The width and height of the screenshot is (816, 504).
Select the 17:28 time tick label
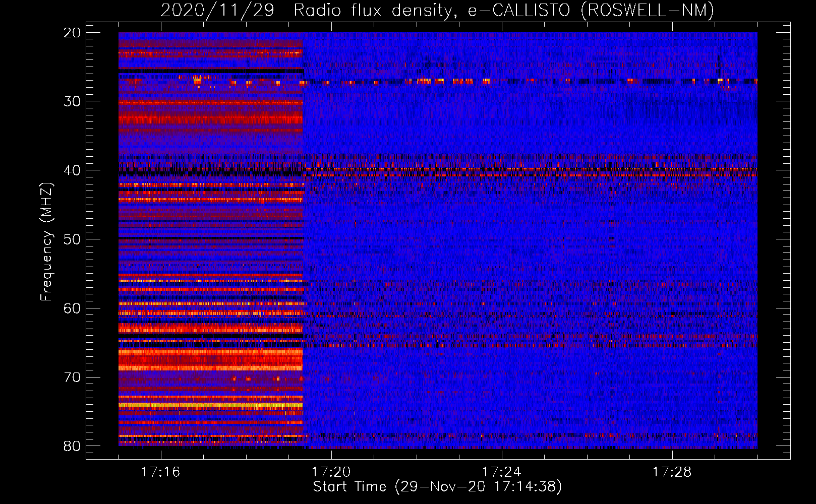pos(672,472)
